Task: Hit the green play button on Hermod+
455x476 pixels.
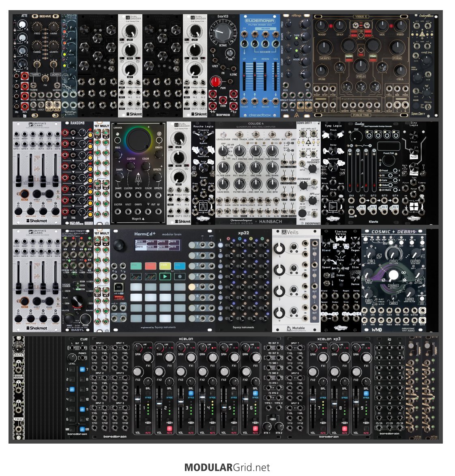Action: tap(165, 276)
